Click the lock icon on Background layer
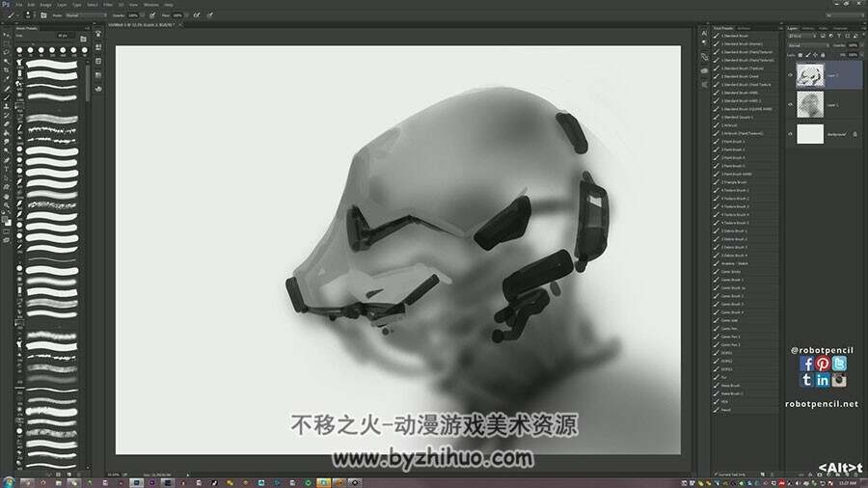 (x=854, y=134)
